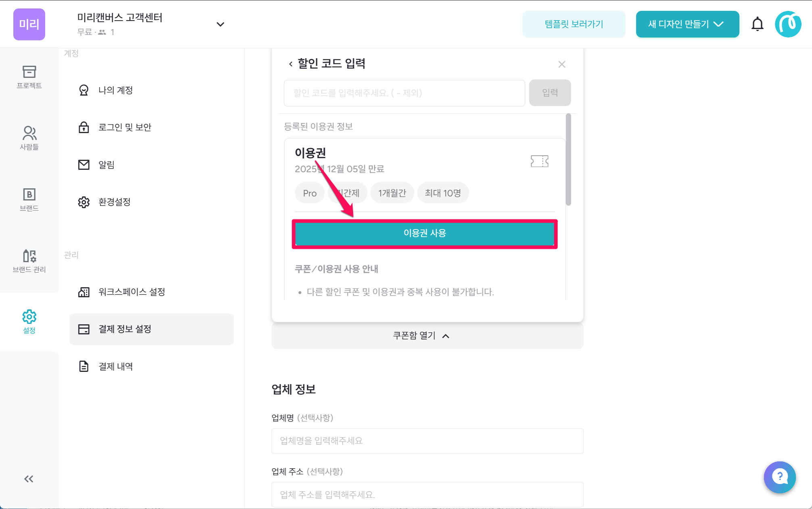
Task: Open the Projects sidebar icon
Action: point(29,77)
